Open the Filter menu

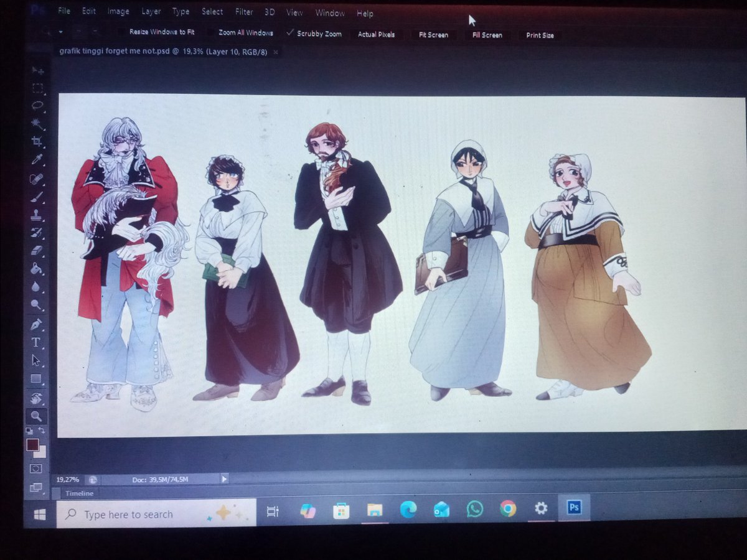tap(245, 12)
